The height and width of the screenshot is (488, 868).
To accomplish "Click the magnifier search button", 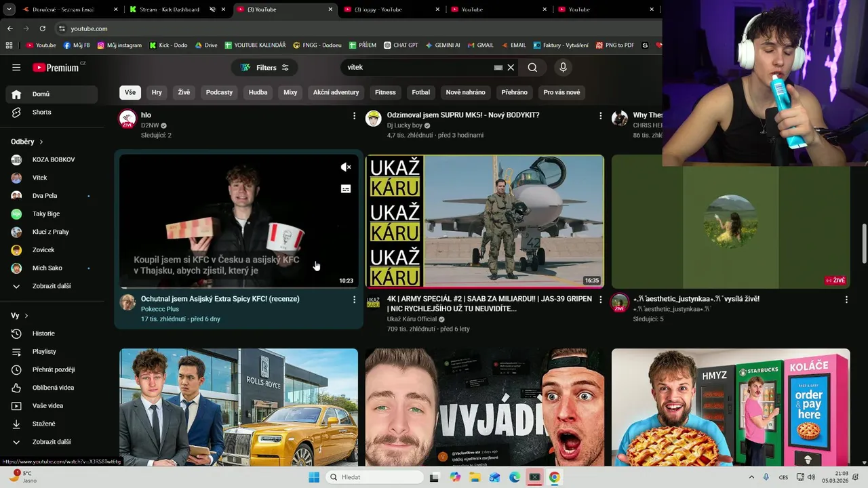I will 532,67.
